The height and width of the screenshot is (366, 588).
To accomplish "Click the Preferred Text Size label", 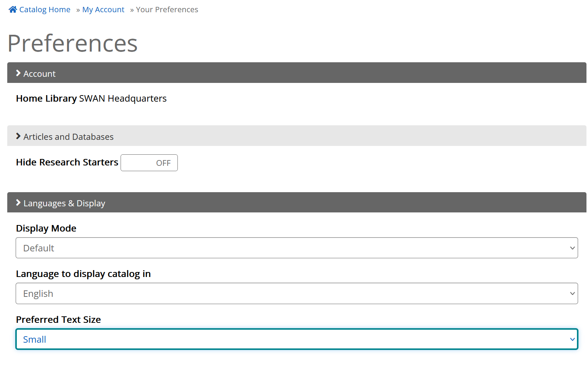I will pos(58,320).
